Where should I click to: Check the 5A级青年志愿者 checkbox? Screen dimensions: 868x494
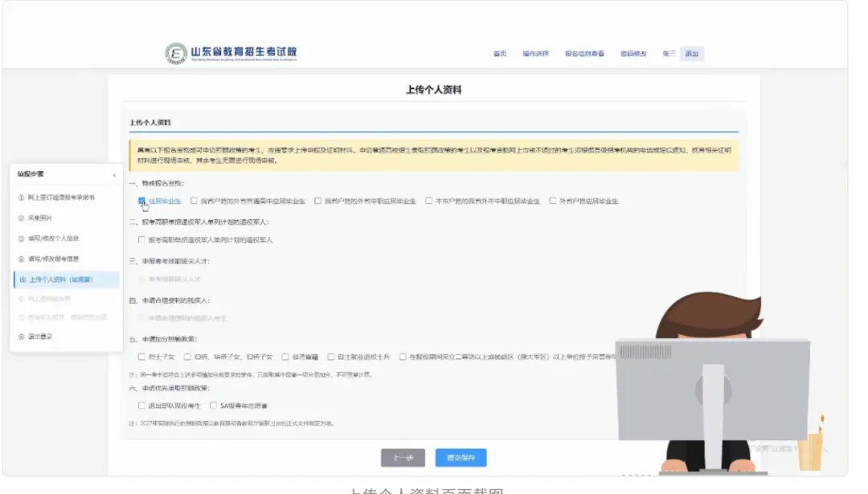(213, 406)
